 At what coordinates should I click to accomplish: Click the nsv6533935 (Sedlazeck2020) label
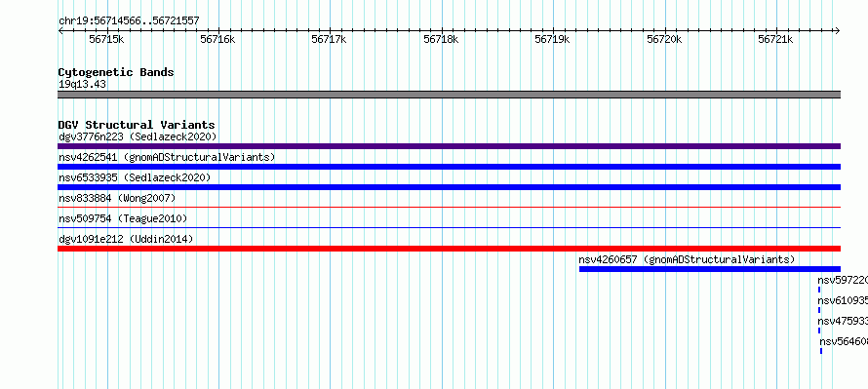tap(135, 177)
